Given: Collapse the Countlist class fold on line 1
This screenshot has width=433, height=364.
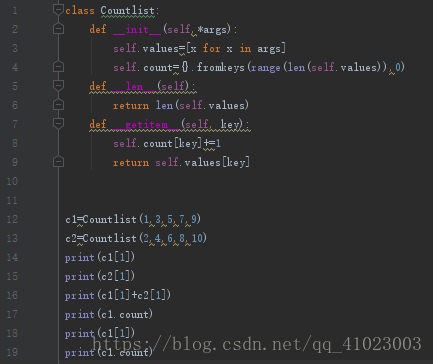Looking at the screenshot, I should (x=58, y=9).
